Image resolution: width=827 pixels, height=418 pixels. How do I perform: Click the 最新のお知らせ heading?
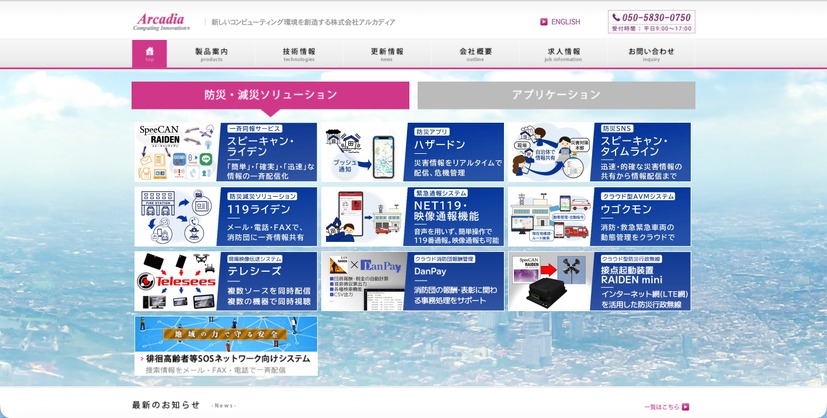pos(166,405)
